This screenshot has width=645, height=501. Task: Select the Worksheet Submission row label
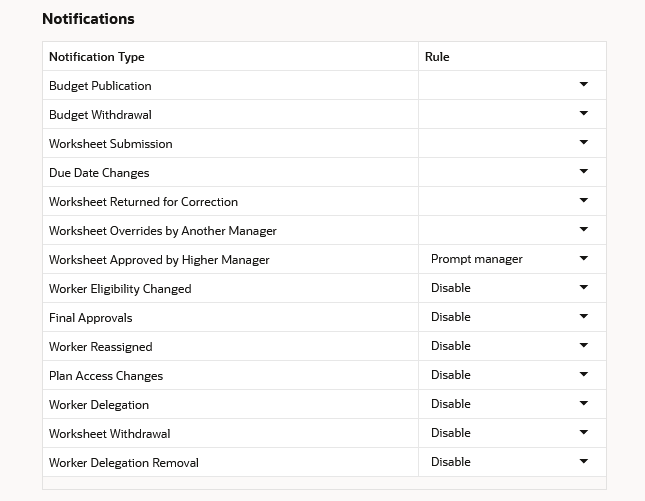[111, 144]
